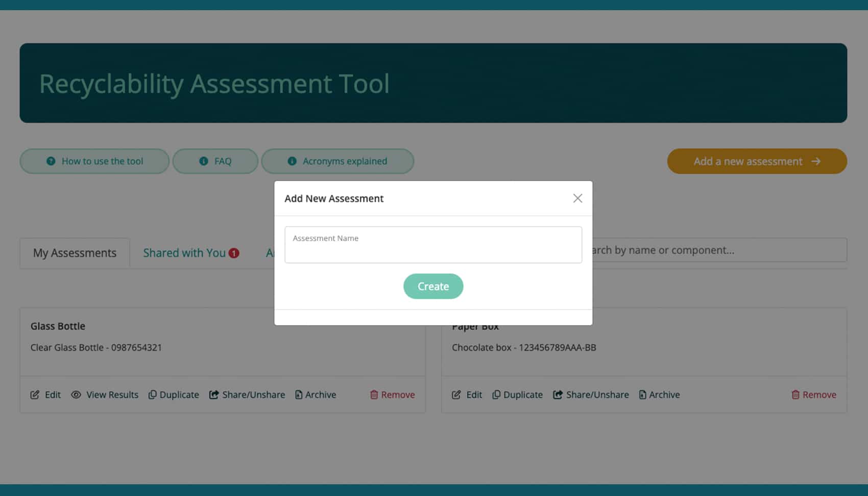
Task: Click Duplicate icon for Glass Bottle
Action: tap(152, 394)
